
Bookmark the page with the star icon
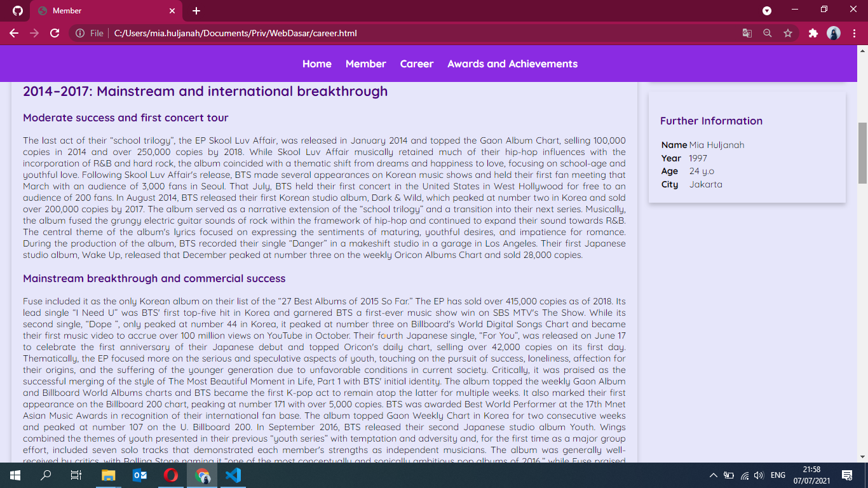pos(788,33)
